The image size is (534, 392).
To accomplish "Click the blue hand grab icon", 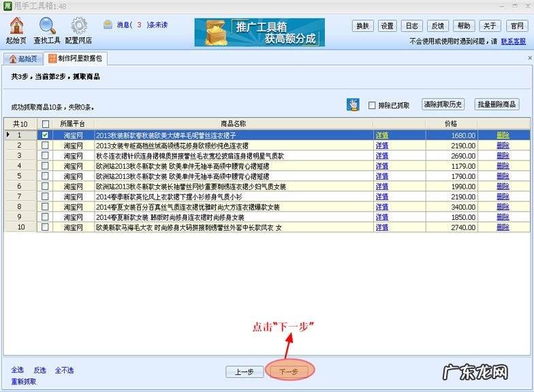I will [x=353, y=105].
